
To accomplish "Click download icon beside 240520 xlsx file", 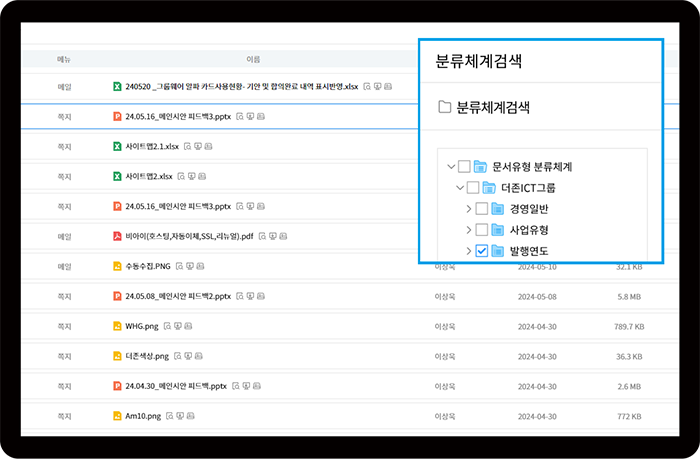I will 378,86.
